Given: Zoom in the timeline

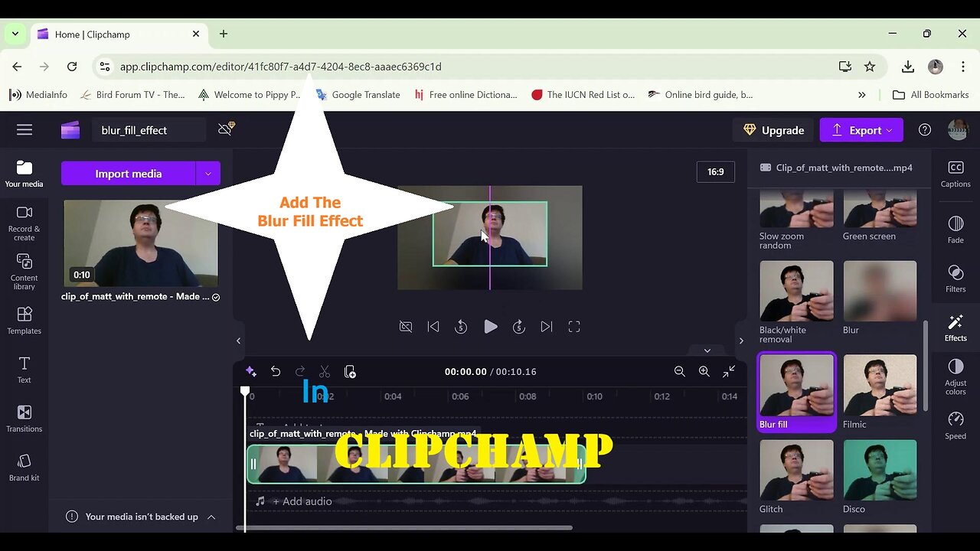Looking at the screenshot, I should tap(704, 371).
